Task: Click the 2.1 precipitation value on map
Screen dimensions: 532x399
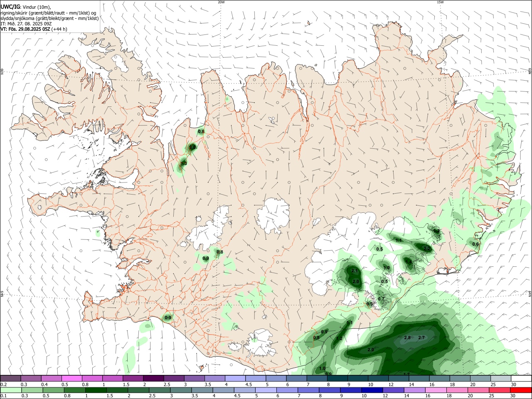Action: (x=355, y=271)
